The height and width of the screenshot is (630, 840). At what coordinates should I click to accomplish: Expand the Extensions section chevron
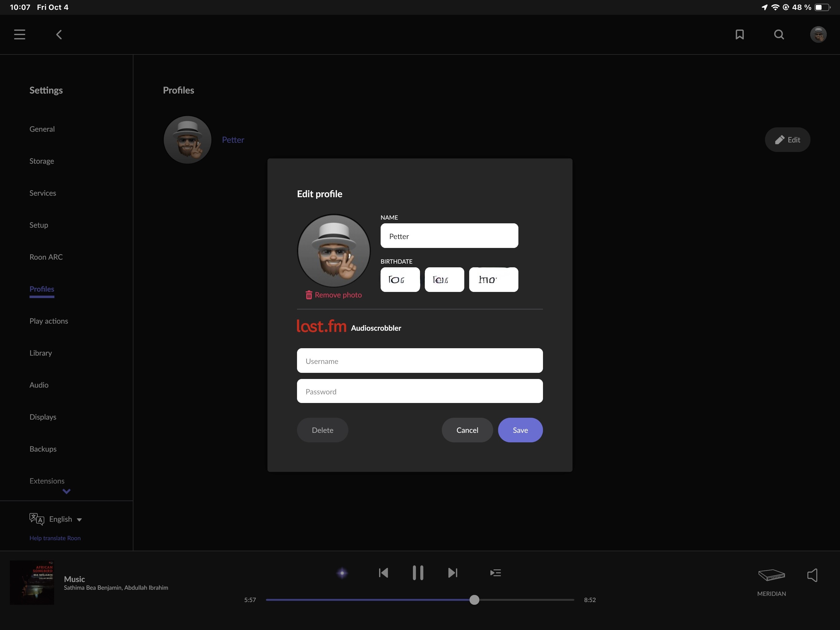(x=66, y=491)
